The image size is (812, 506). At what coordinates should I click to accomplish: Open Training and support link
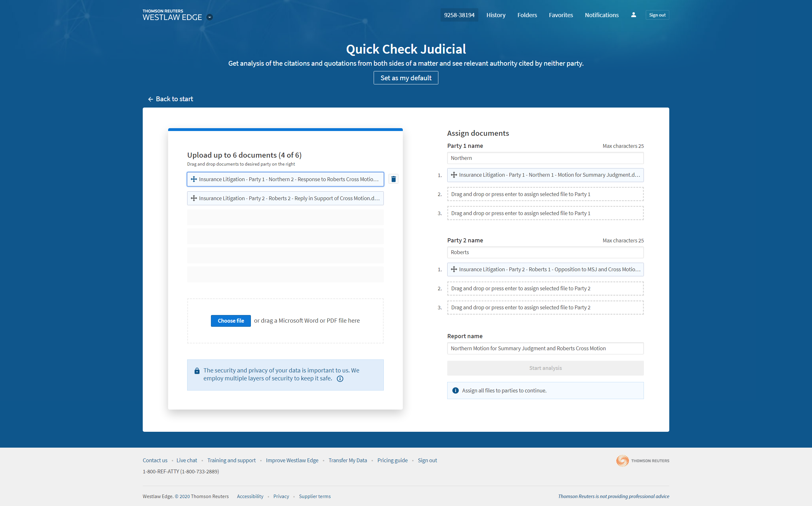(231, 460)
